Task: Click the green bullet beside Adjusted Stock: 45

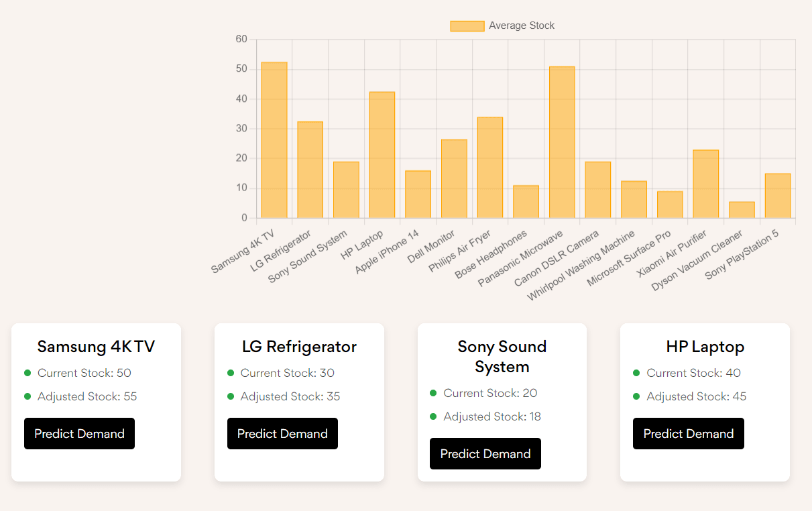Action: click(636, 396)
